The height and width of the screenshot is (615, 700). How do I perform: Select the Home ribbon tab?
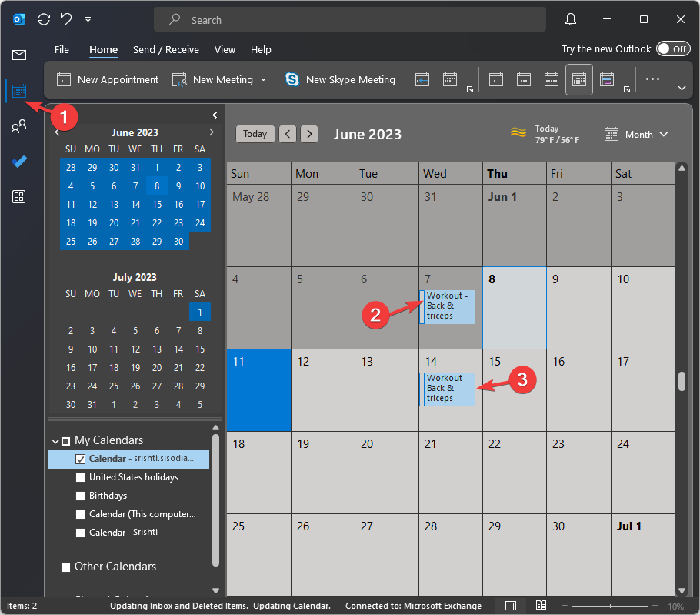[x=104, y=49]
